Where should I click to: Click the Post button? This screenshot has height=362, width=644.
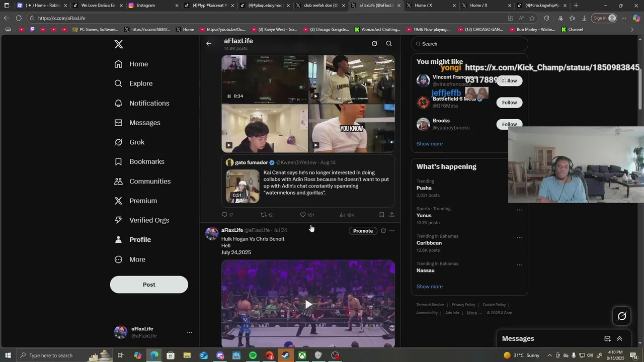[x=149, y=285]
